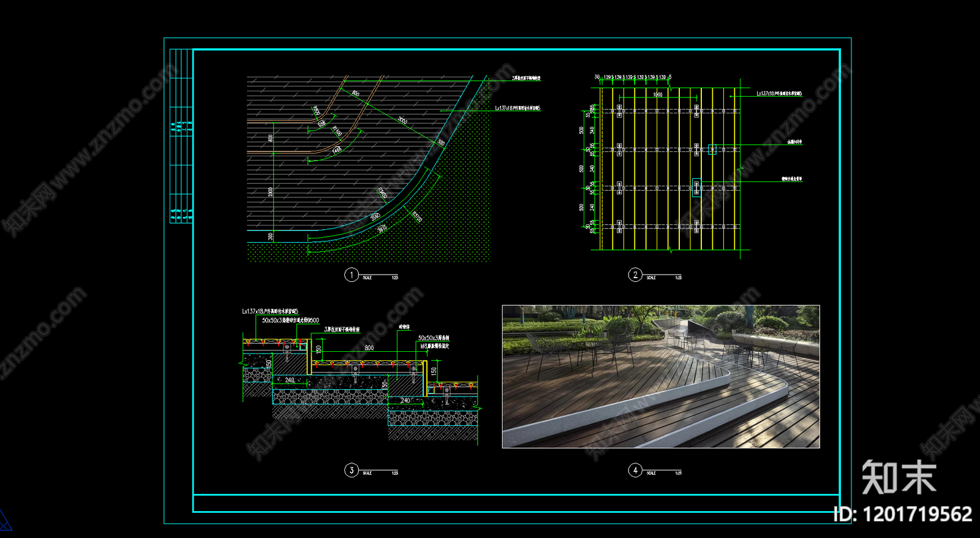
Task: Select the circled number 4 photo marker
Action: 635,470
